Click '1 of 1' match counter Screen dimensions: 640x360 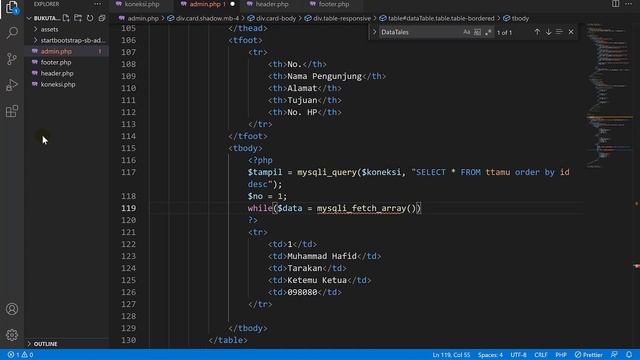pos(504,32)
